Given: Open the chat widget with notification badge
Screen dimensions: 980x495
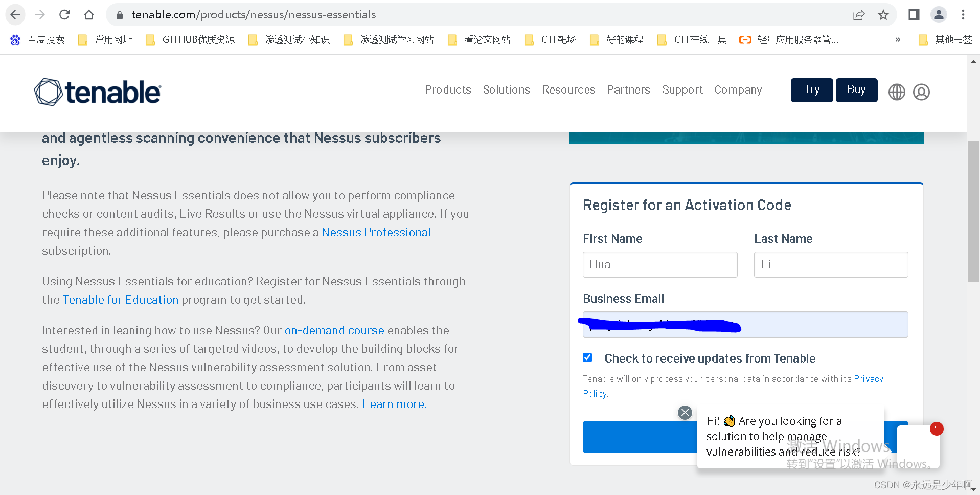Looking at the screenshot, I should 918,446.
